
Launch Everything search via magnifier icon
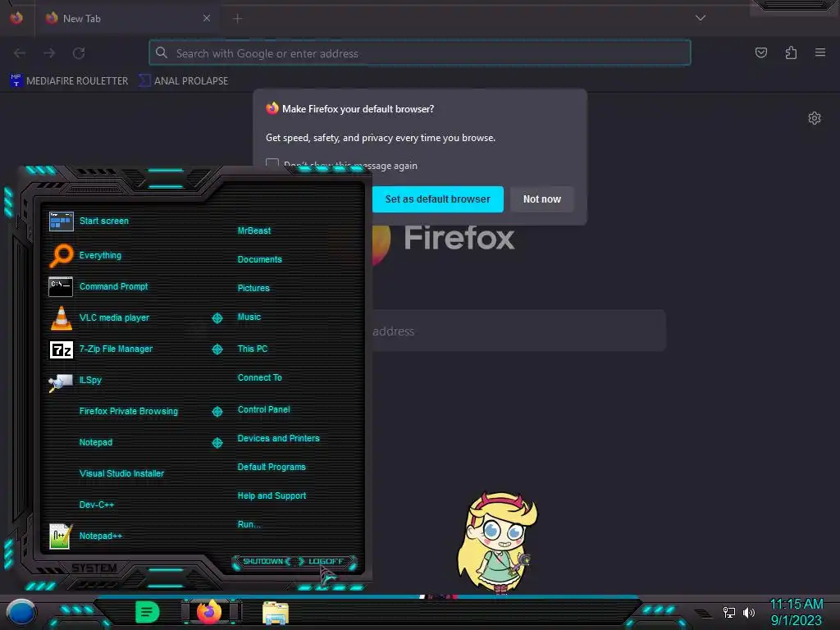(61, 255)
